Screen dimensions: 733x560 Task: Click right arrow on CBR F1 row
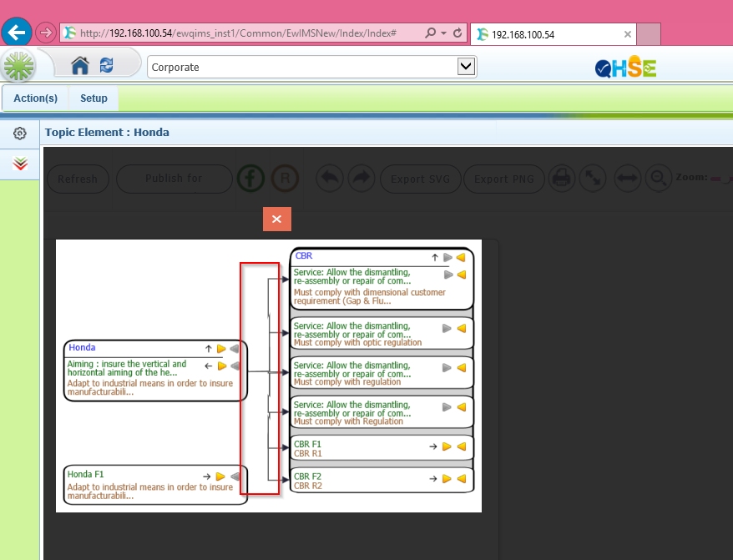click(x=433, y=446)
